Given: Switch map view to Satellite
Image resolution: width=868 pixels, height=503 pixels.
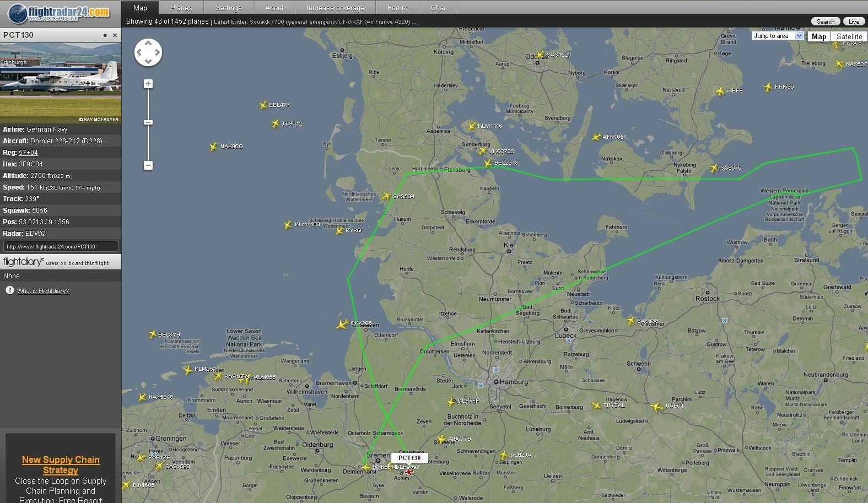Looking at the screenshot, I should click(x=849, y=36).
